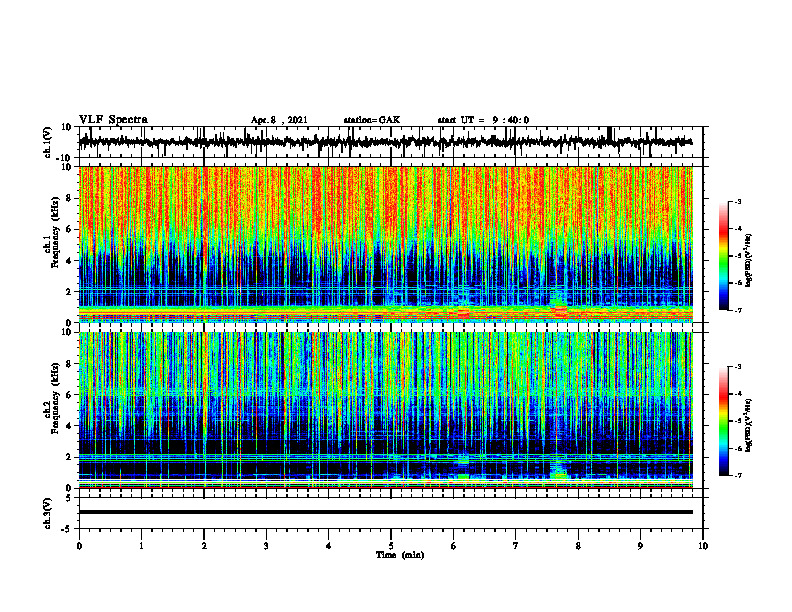Click the ch.1 voltage waveform trace panel

(x=391, y=142)
